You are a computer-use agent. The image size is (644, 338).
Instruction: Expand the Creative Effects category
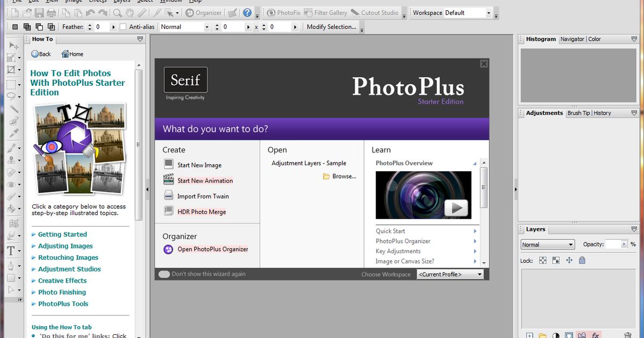[x=62, y=281]
